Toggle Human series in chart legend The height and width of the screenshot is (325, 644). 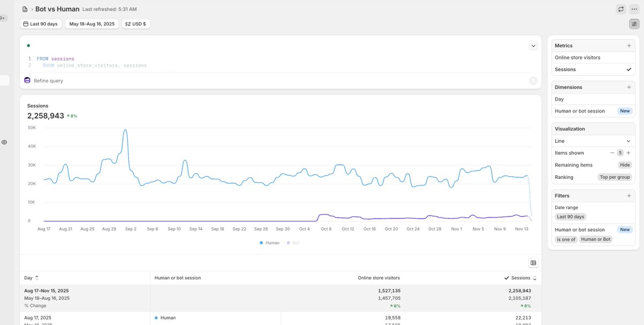click(x=269, y=243)
